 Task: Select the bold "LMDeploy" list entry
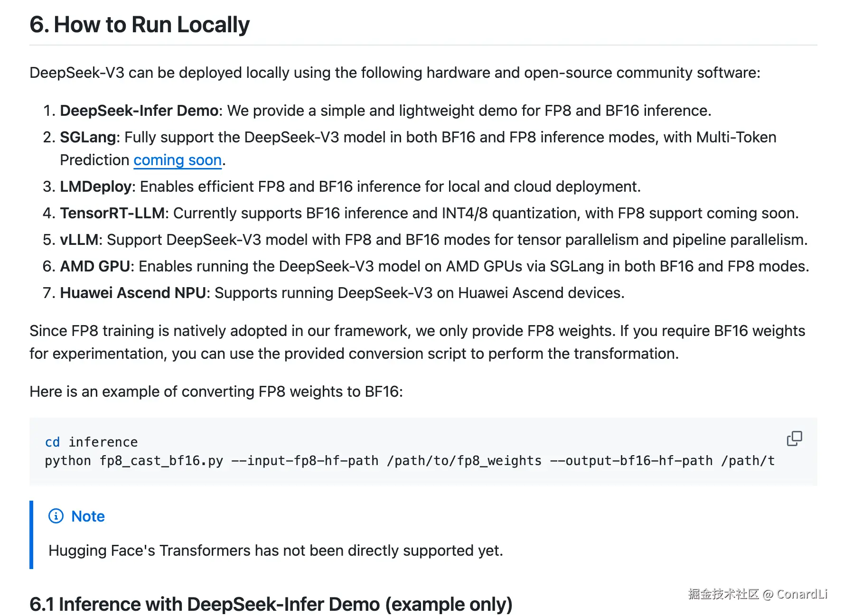click(x=95, y=187)
